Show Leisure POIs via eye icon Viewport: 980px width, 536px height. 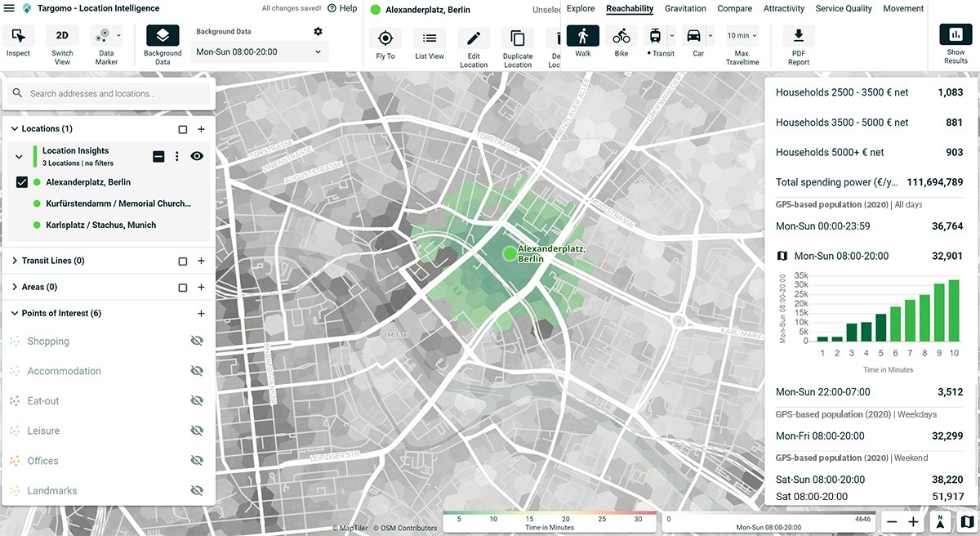pyautogui.click(x=197, y=431)
